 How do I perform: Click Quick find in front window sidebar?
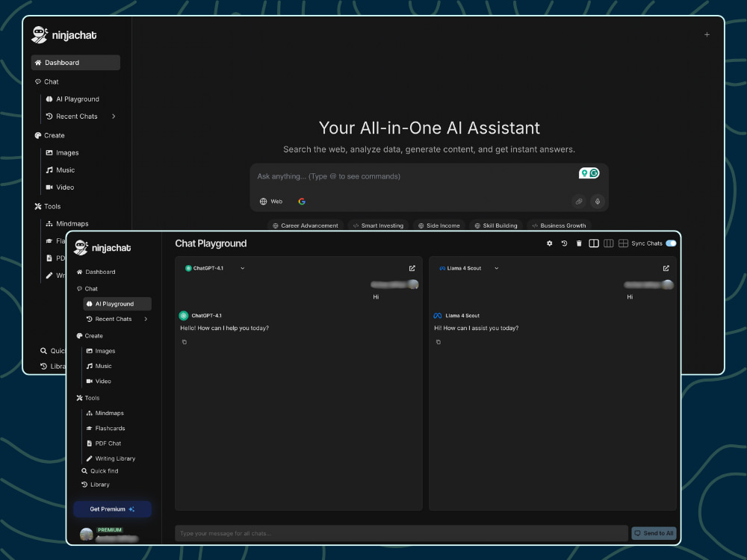(99, 471)
